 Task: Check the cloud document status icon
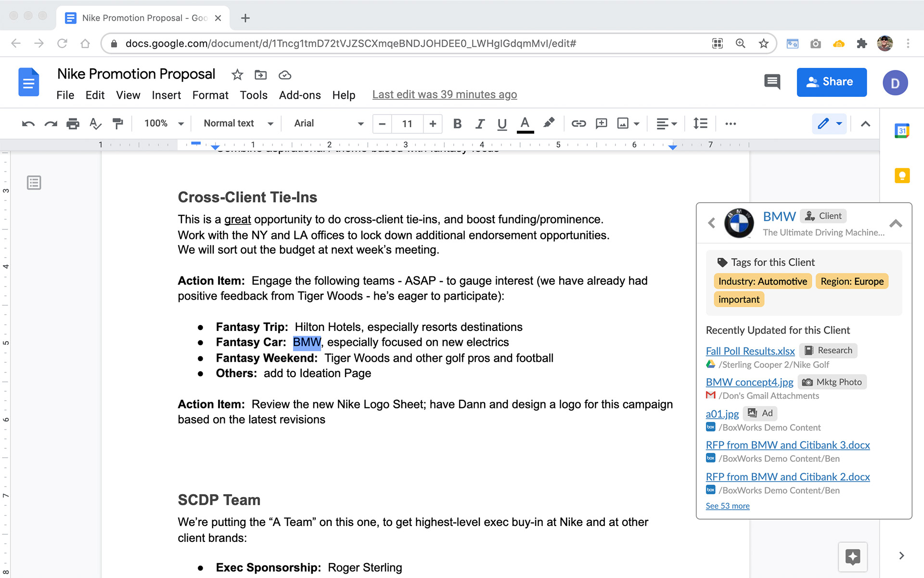285,75
